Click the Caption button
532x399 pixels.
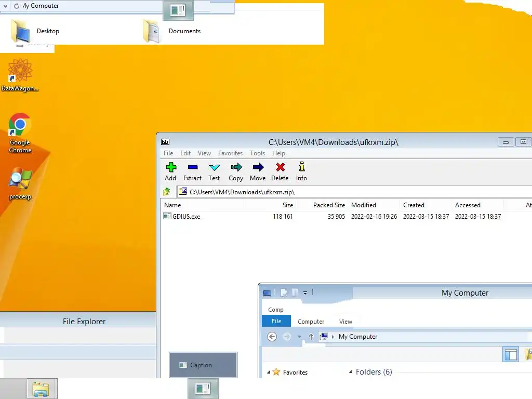click(203, 365)
